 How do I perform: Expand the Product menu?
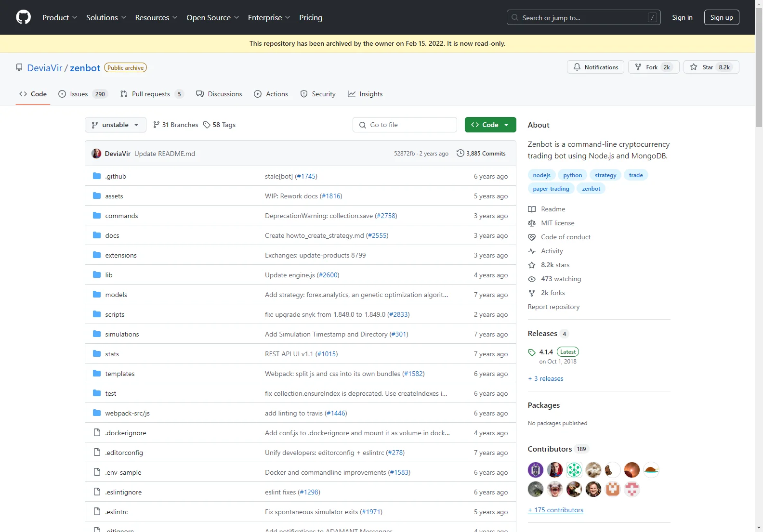click(x=60, y=17)
